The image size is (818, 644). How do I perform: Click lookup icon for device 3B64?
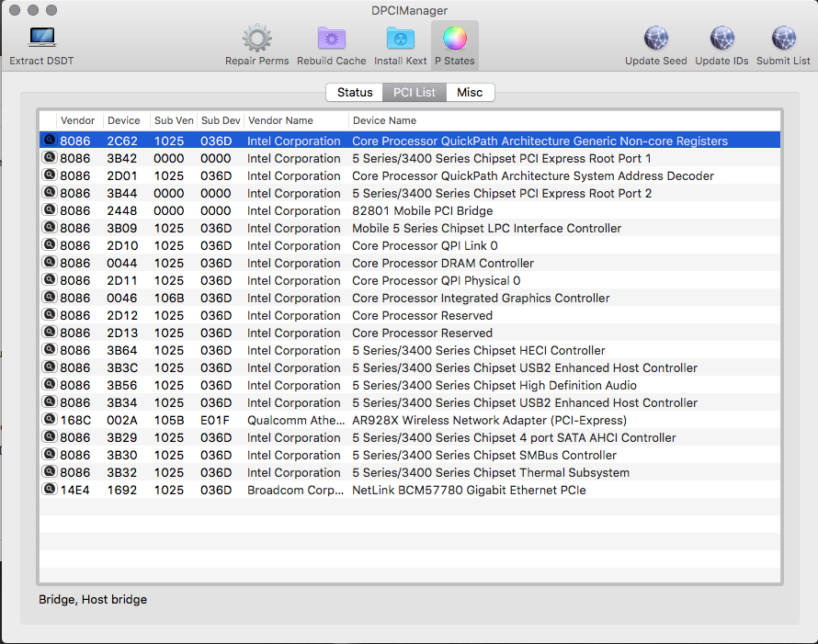pyautogui.click(x=49, y=349)
